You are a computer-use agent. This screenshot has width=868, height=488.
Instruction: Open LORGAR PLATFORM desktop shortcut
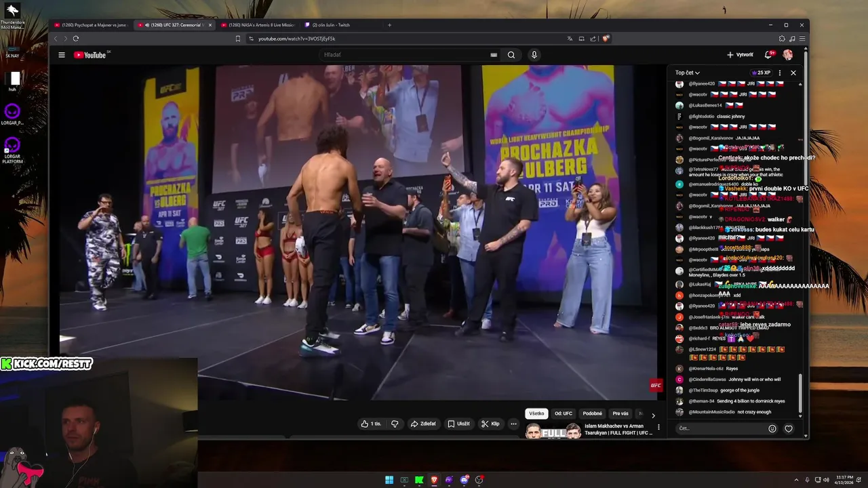12,150
